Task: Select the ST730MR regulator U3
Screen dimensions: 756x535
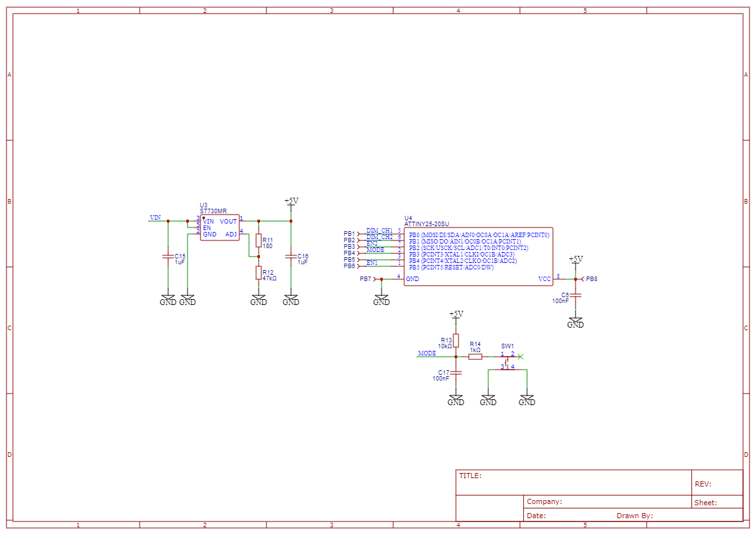Action: pos(219,227)
